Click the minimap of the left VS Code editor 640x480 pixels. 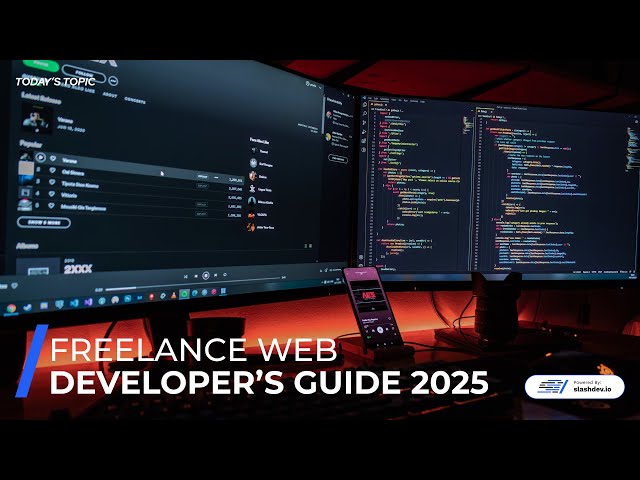click(x=467, y=125)
